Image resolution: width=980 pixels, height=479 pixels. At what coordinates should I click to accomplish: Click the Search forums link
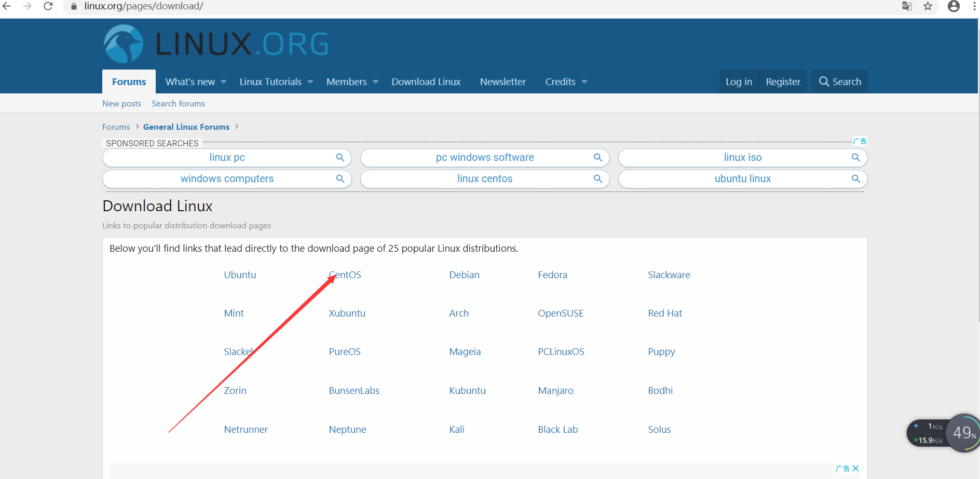(178, 103)
